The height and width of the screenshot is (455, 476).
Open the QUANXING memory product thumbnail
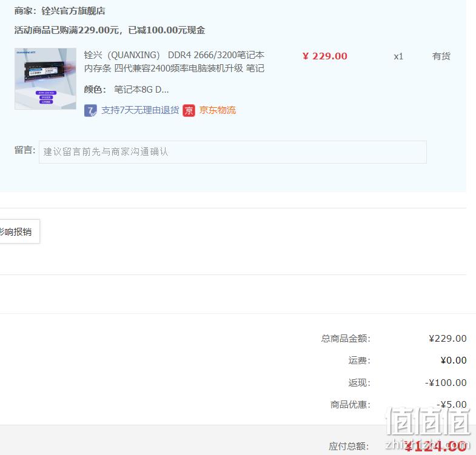(45, 79)
